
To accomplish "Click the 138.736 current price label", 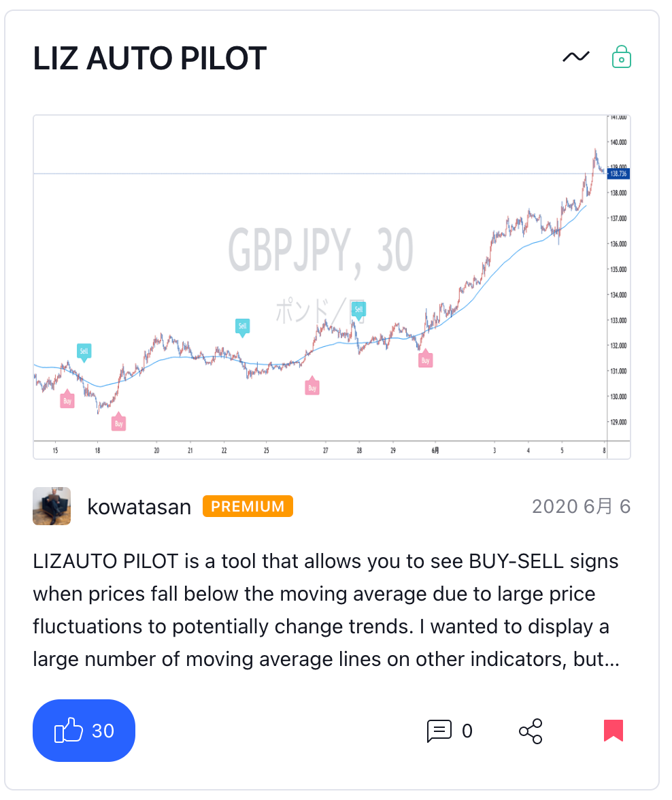I will 618,174.
